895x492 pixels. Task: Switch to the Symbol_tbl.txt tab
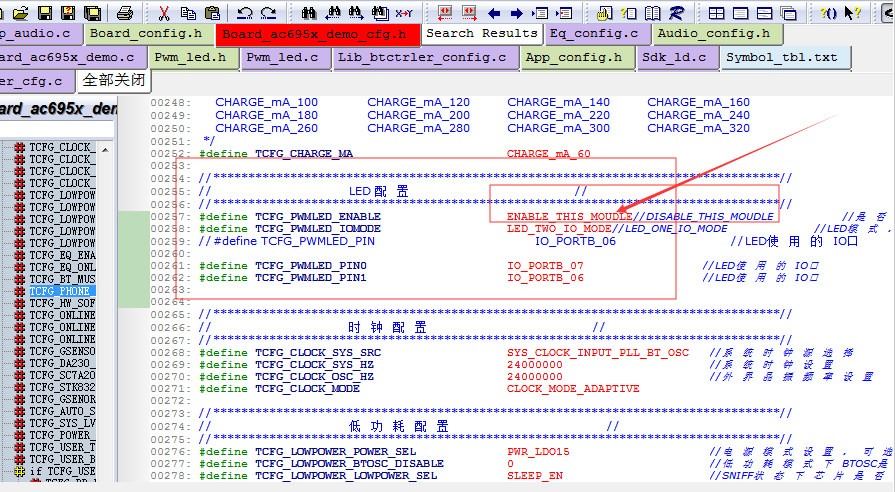(785, 58)
